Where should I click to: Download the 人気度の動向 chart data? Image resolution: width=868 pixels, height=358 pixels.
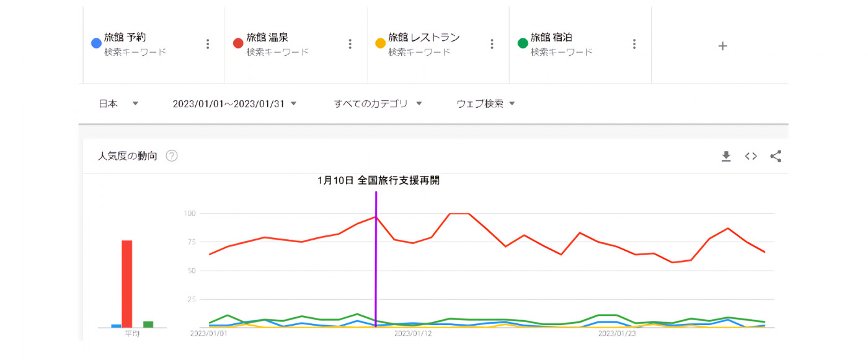726,156
